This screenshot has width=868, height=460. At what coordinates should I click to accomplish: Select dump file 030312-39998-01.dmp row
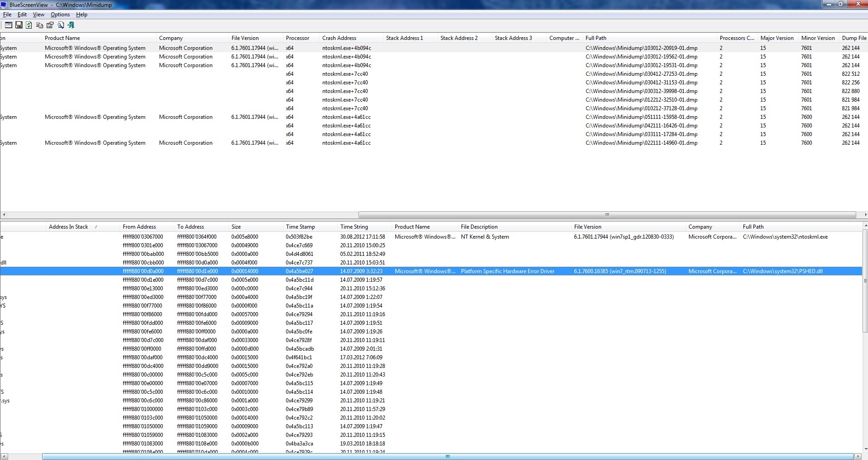pyautogui.click(x=434, y=91)
